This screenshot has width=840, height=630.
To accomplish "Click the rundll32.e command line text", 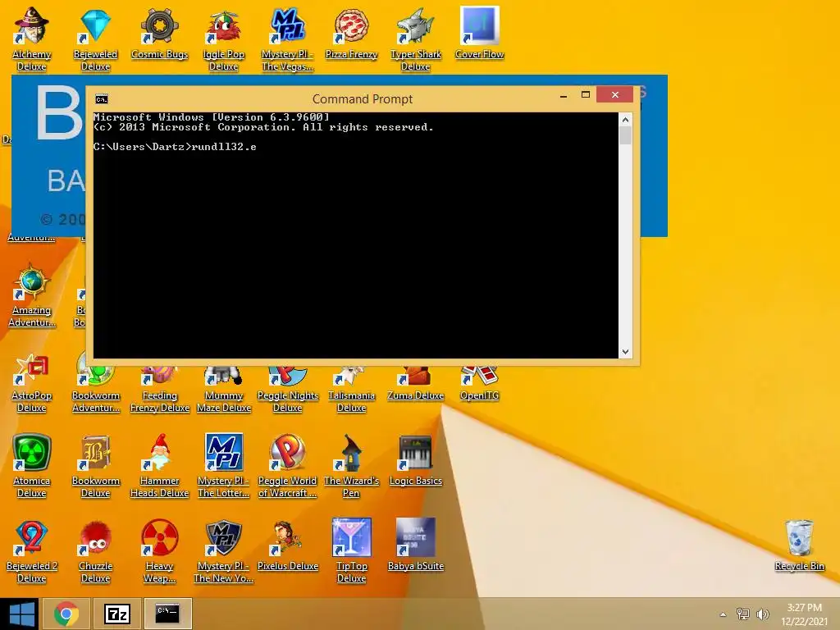I will (224, 147).
